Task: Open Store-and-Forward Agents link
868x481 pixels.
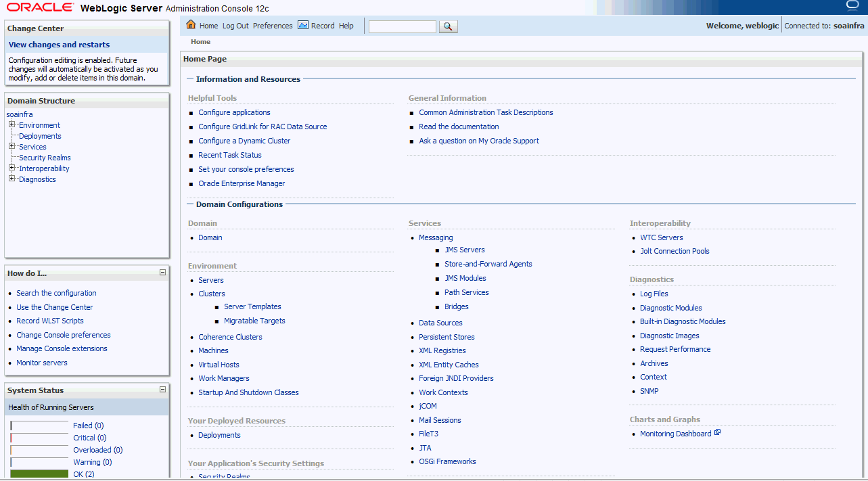Action: click(488, 264)
